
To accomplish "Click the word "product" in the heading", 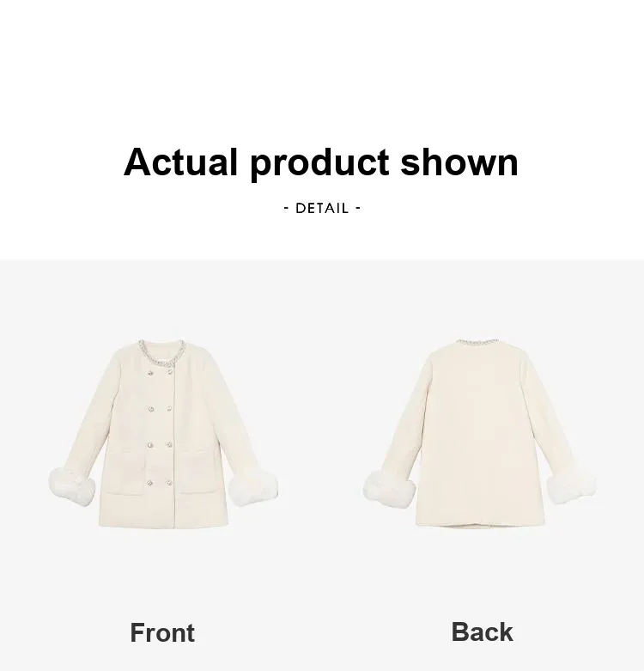I will click(319, 164).
